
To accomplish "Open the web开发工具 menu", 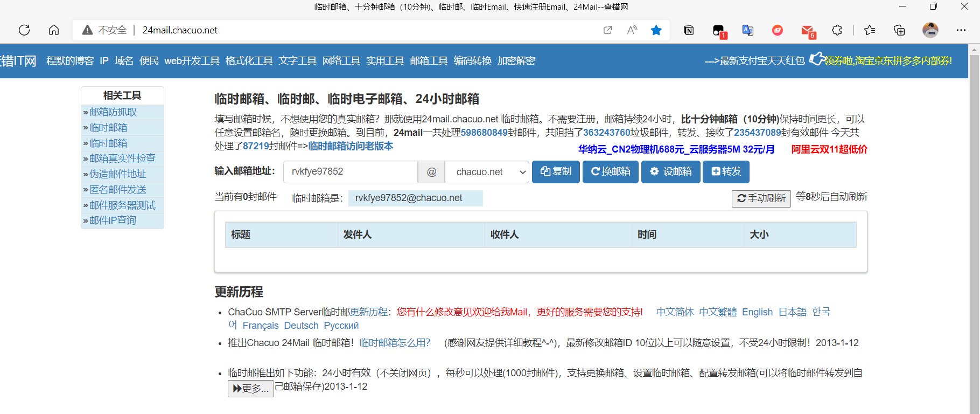I will tap(192, 61).
